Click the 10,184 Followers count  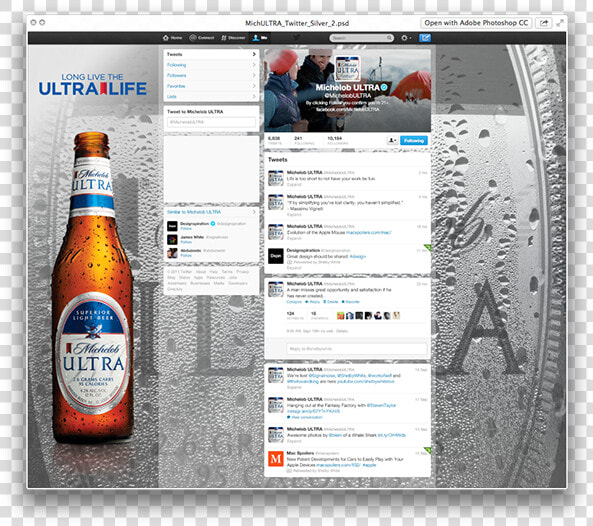(x=337, y=140)
